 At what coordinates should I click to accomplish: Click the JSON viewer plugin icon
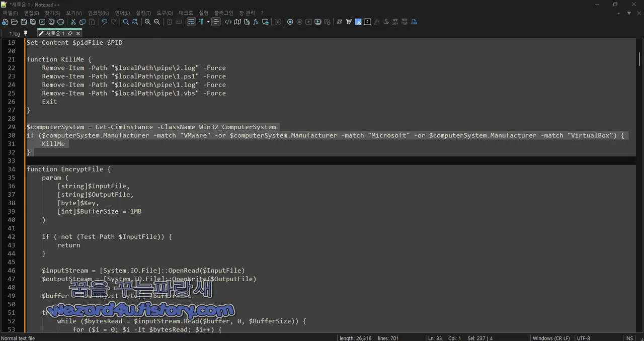point(414,22)
